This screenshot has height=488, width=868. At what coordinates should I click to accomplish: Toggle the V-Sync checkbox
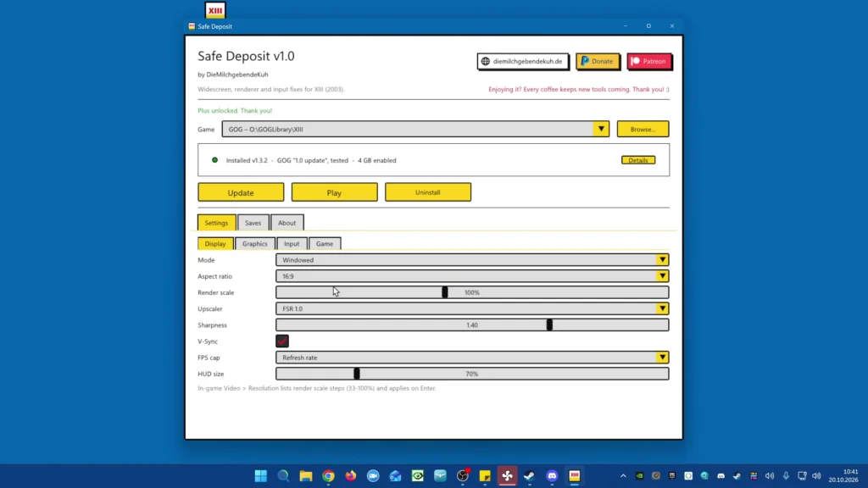(282, 341)
